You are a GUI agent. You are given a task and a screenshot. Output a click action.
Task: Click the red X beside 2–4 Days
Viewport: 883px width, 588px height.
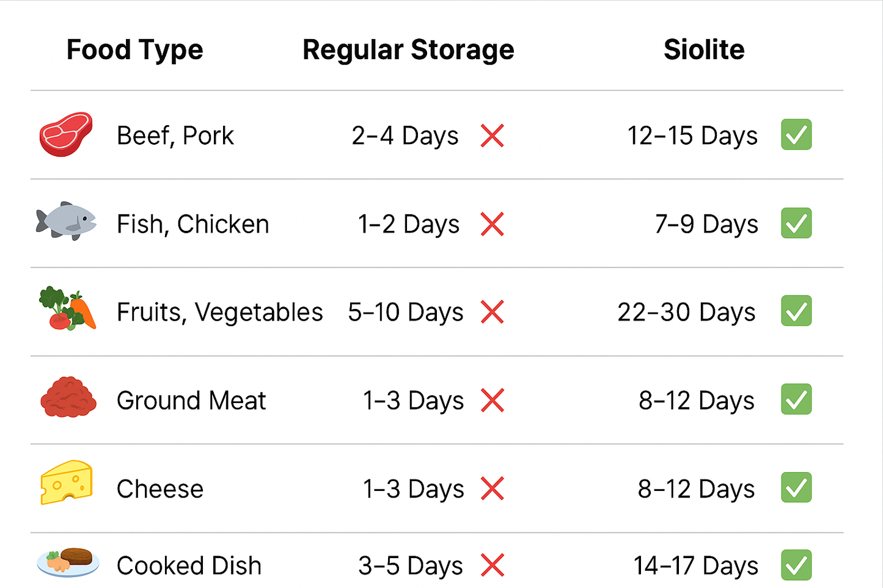[492, 136]
